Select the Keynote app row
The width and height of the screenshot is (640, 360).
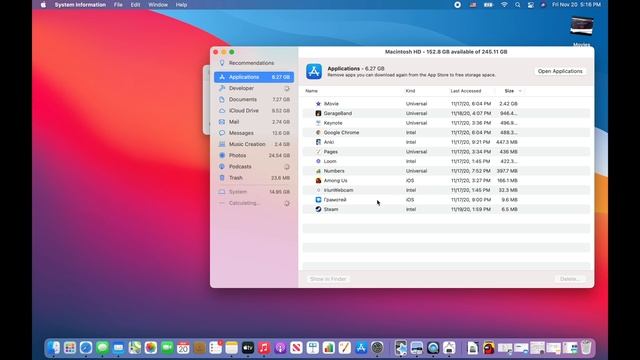click(446, 123)
